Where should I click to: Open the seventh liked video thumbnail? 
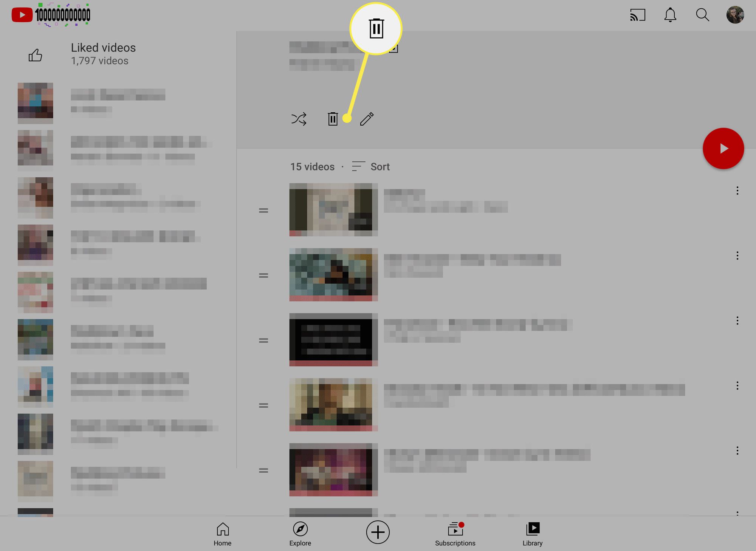pyautogui.click(x=35, y=387)
